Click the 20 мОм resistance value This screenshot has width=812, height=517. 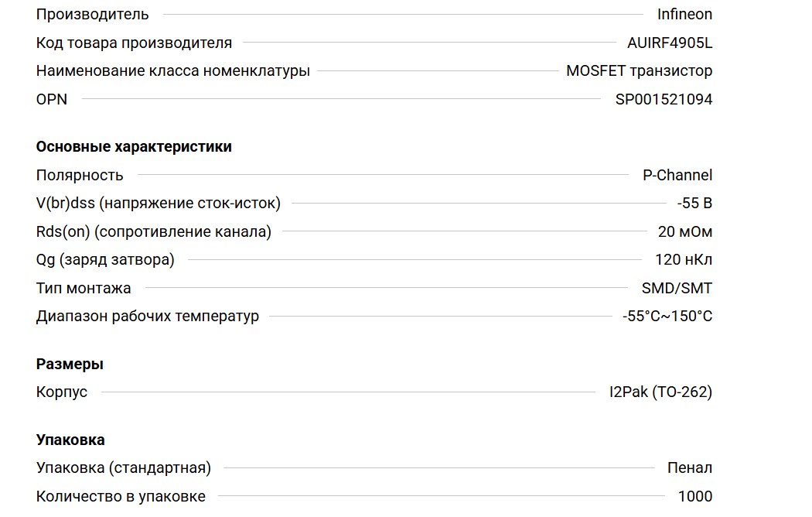pos(685,231)
